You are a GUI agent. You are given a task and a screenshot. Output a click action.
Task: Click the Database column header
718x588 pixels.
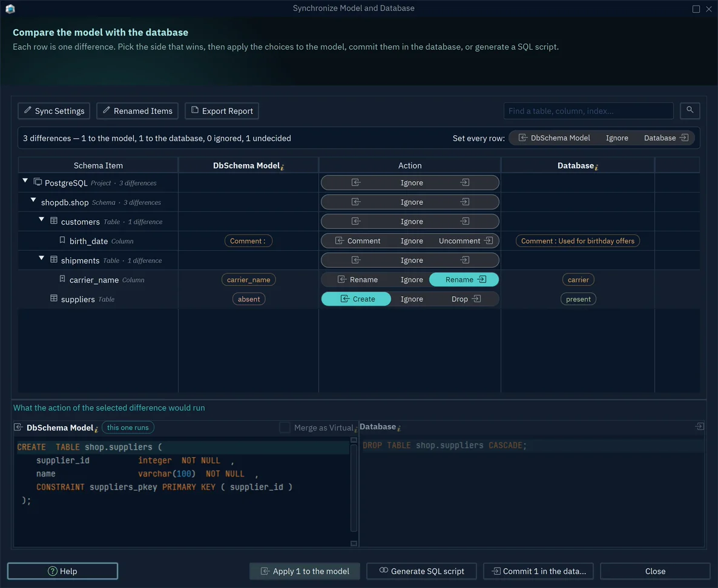(x=578, y=165)
